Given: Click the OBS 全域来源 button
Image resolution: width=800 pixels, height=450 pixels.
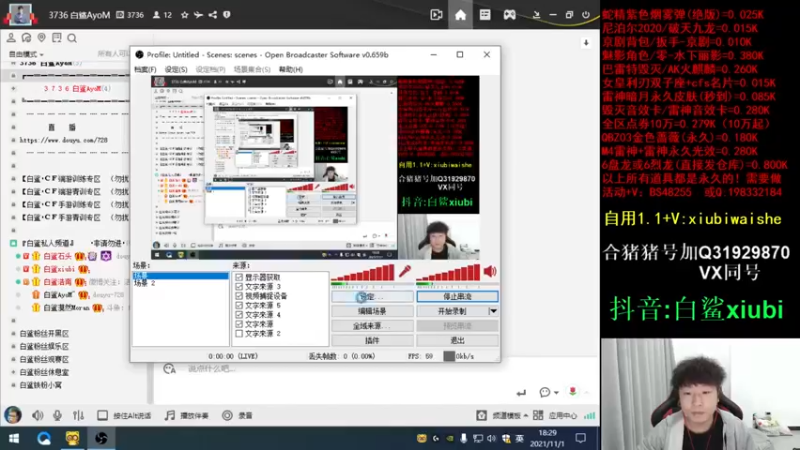Looking at the screenshot, I should pos(372,326).
